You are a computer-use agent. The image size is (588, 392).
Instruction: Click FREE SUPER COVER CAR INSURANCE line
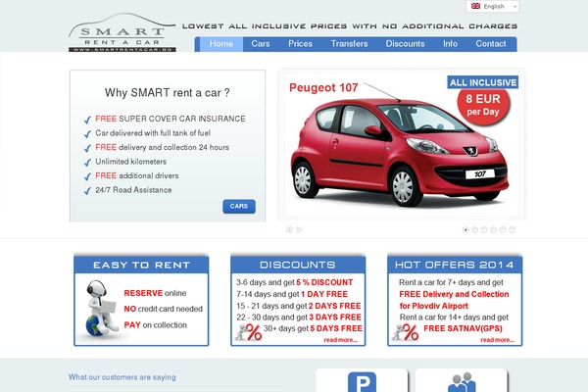tap(171, 119)
